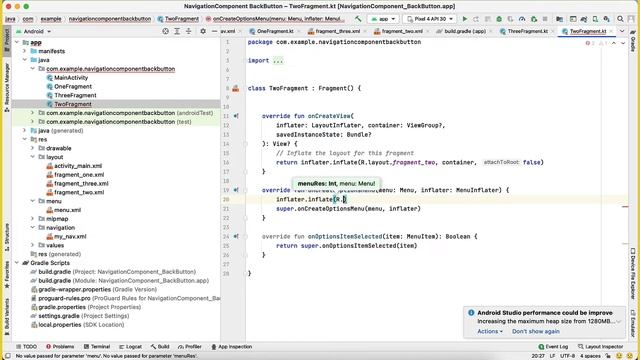Open the Profile app icon in toolbar
Viewport: 640px width, 360px height.
pos(522,19)
